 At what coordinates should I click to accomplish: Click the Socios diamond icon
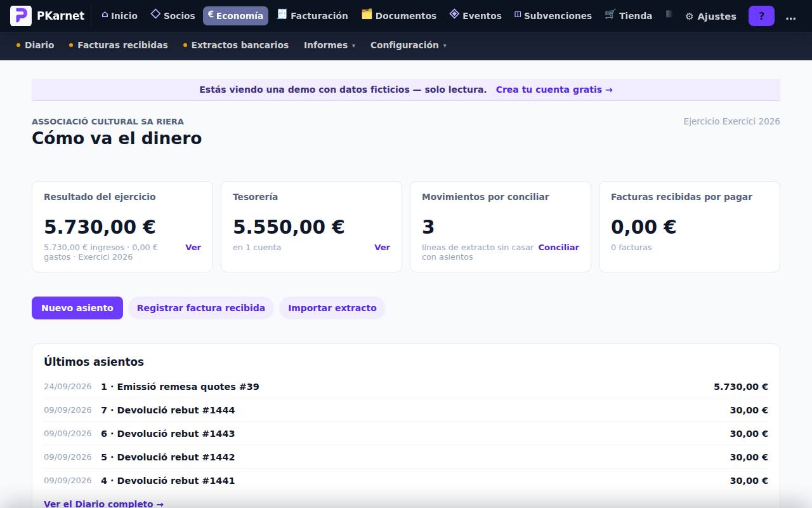(155, 14)
